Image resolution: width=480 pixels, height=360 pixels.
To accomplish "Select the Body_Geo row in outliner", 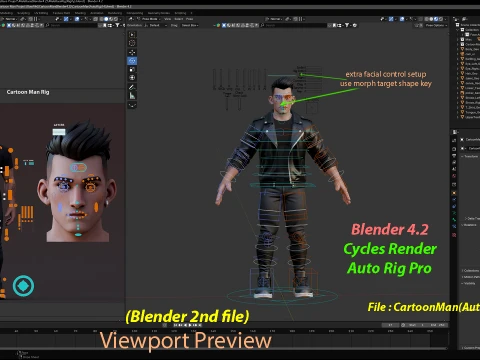I will pos(470,49).
